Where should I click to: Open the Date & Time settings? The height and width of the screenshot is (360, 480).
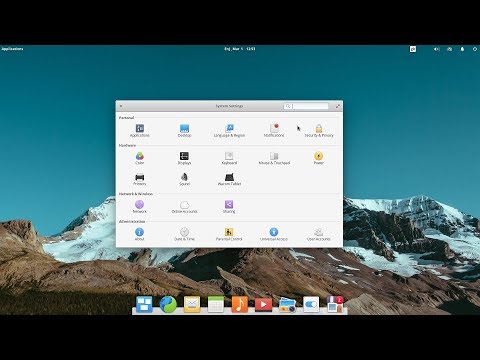coord(184,234)
